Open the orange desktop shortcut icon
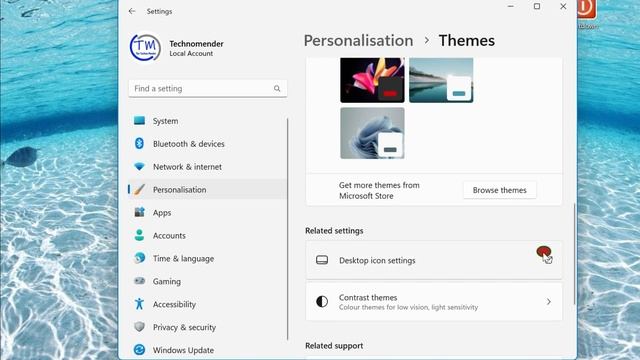Screen dimensions: 640x360 (587, 9)
